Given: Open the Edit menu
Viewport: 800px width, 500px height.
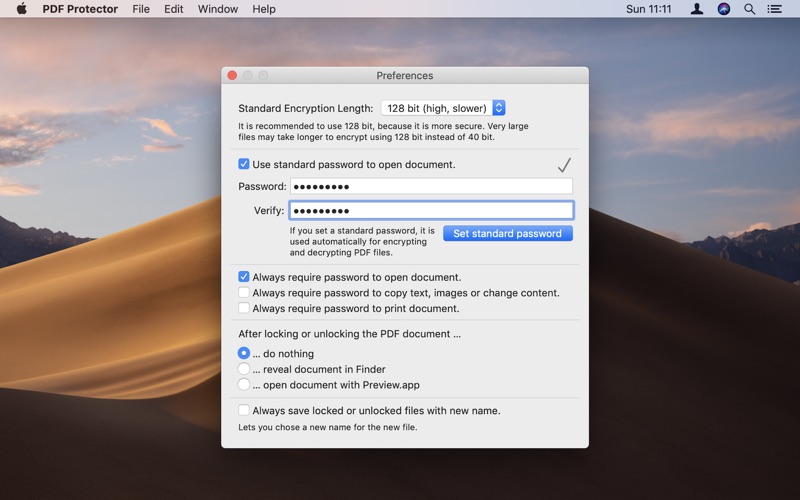Looking at the screenshot, I should tap(173, 9).
